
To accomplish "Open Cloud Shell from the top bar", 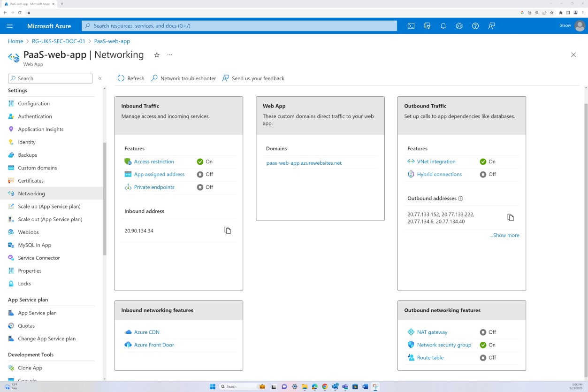I will [x=411, y=26].
